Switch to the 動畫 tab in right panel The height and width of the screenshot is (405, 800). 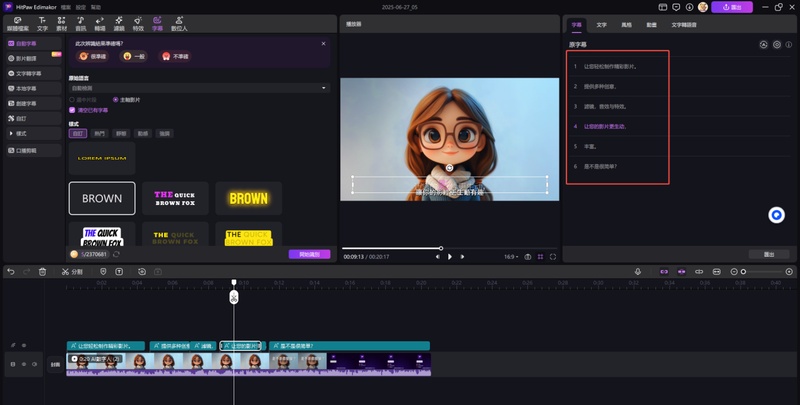tap(652, 24)
